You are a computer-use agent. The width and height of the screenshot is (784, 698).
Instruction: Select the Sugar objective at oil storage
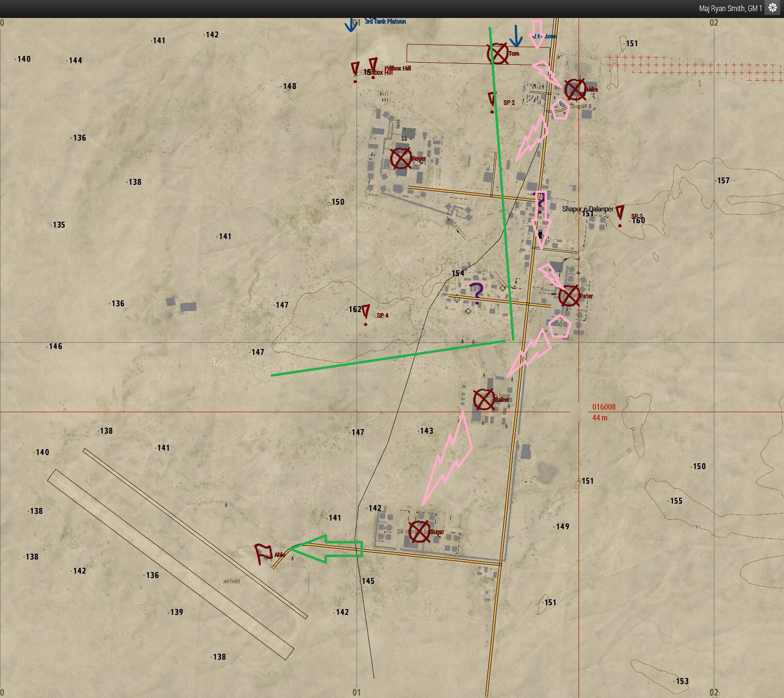click(x=419, y=531)
